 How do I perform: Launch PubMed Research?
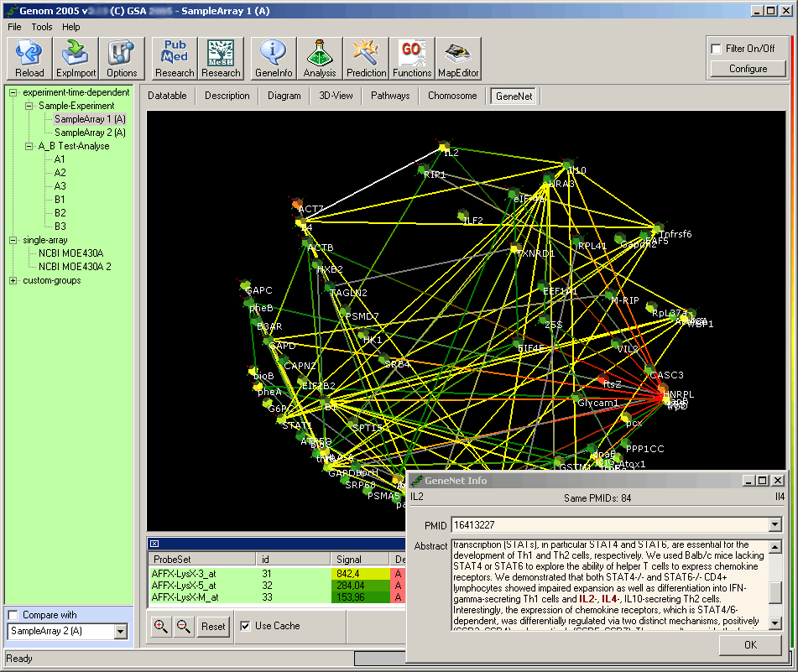coord(175,59)
